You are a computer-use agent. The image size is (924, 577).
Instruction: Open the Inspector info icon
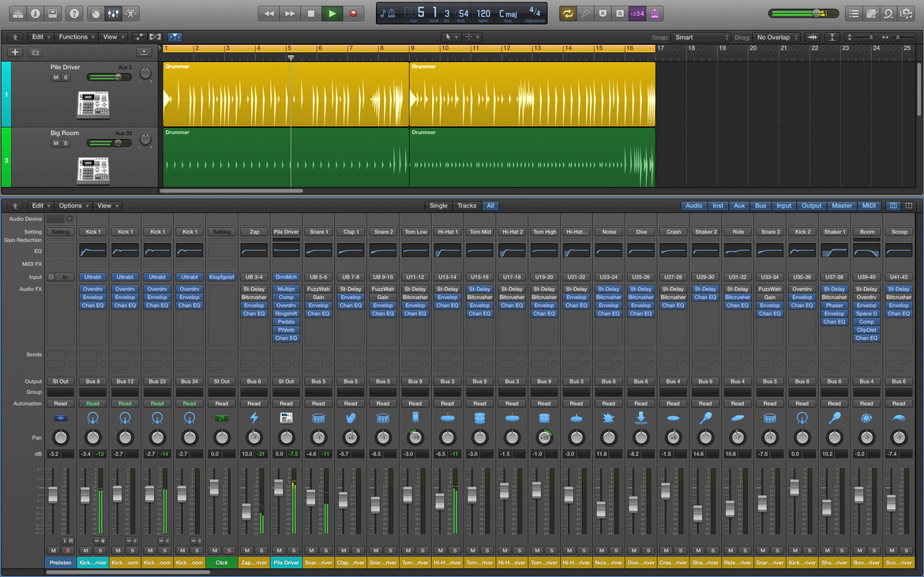pyautogui.click(x=35, y=13)
